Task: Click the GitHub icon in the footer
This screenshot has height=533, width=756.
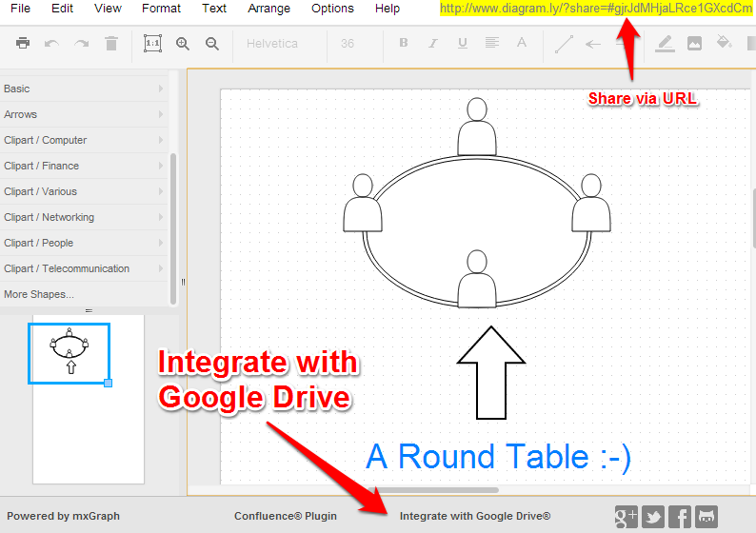Action: tap(706, 517)
